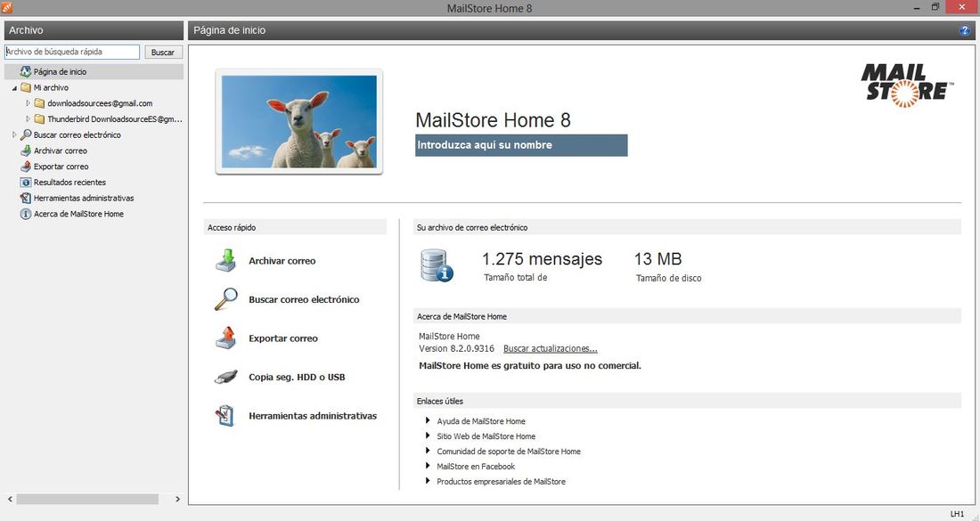
Task: Open Acerca de MailStore Home in sidebar
Action: [x=78, y=214]
